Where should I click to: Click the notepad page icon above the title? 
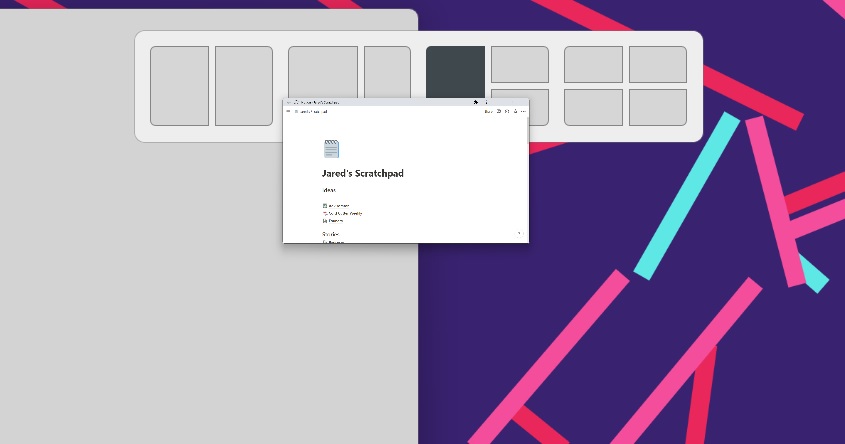(331, 149)
